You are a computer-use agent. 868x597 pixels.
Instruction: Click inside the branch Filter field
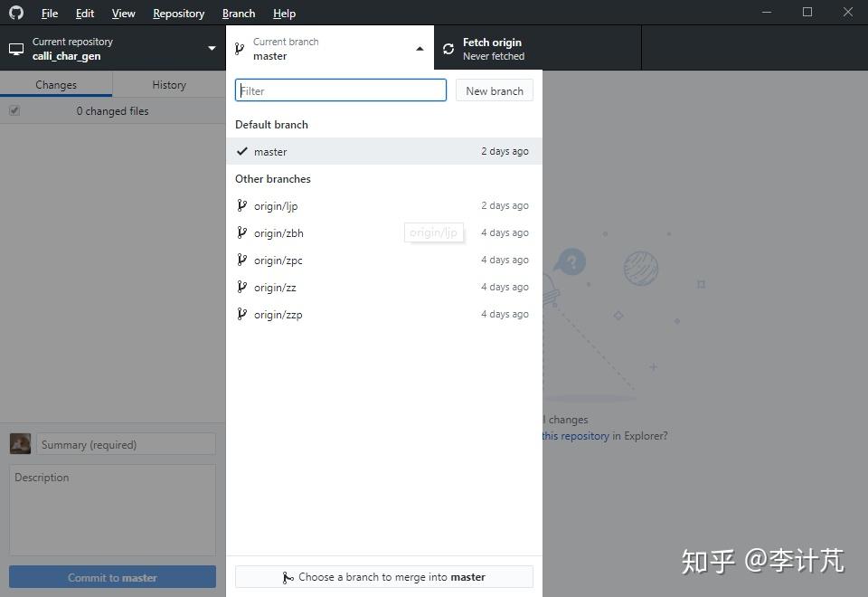(340, 90)
